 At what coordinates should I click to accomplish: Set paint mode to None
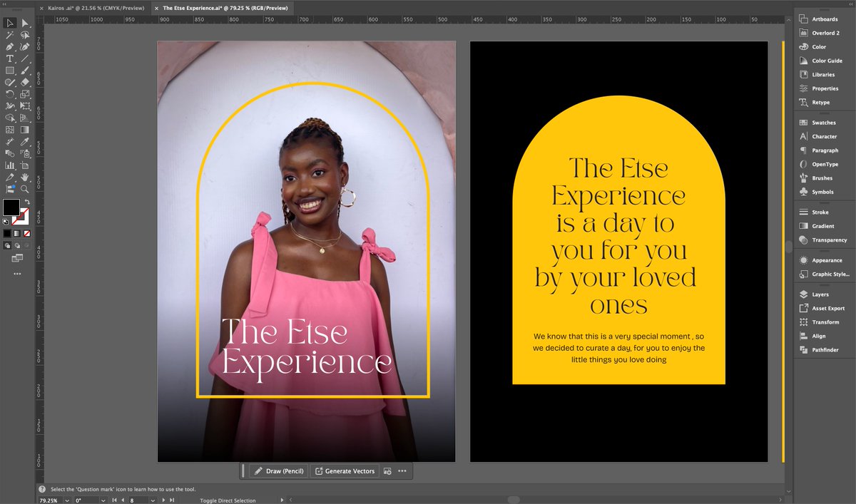[x=26, y=233]
